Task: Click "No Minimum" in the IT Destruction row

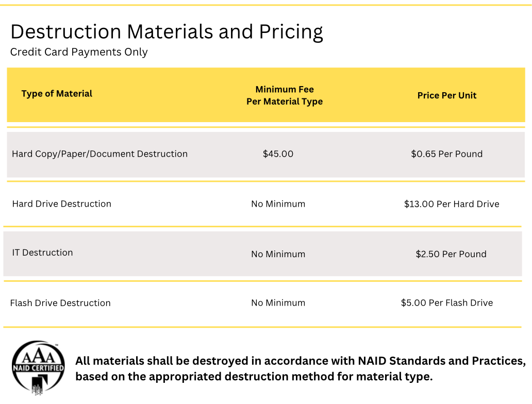Action: [278, 254]
